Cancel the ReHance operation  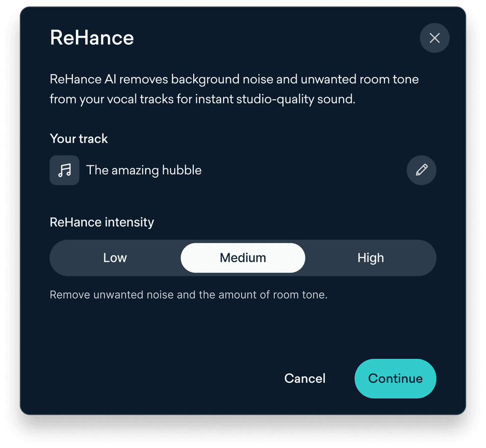point(305,378)
